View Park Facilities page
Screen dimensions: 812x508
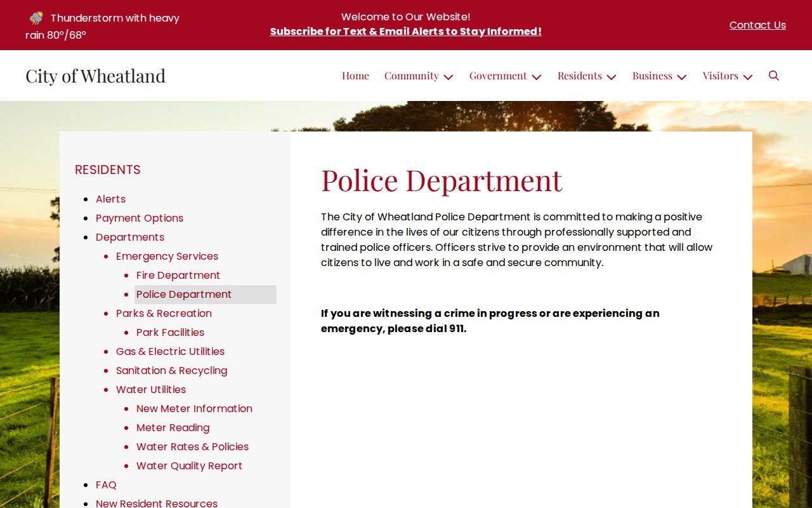170,332
